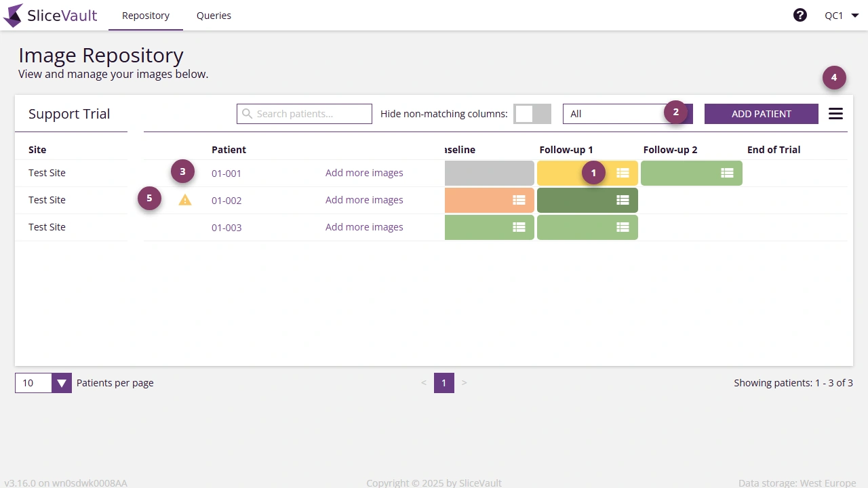
Task: Open series list in Follow-up 2 cell of 01-001
Action: pos(726,173)
